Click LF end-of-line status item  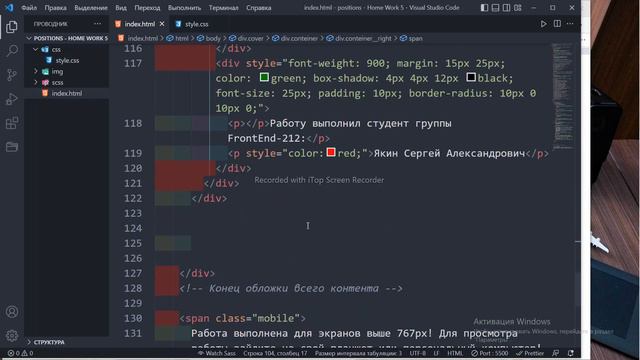[436, 353]
